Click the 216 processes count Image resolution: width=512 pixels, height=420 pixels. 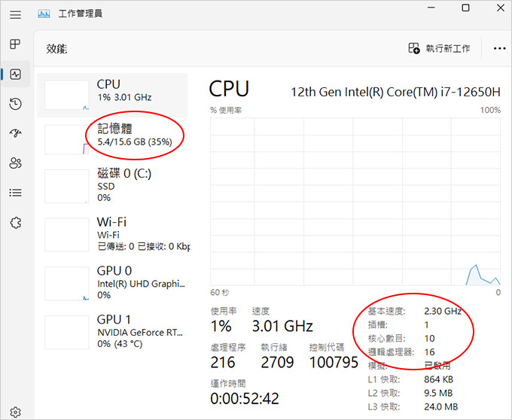[x=223, y=362]
